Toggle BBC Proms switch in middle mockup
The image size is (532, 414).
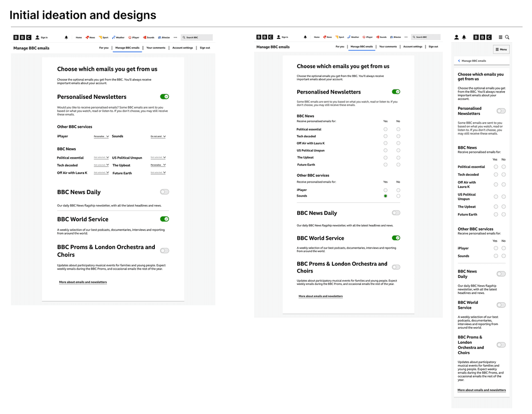396,267
